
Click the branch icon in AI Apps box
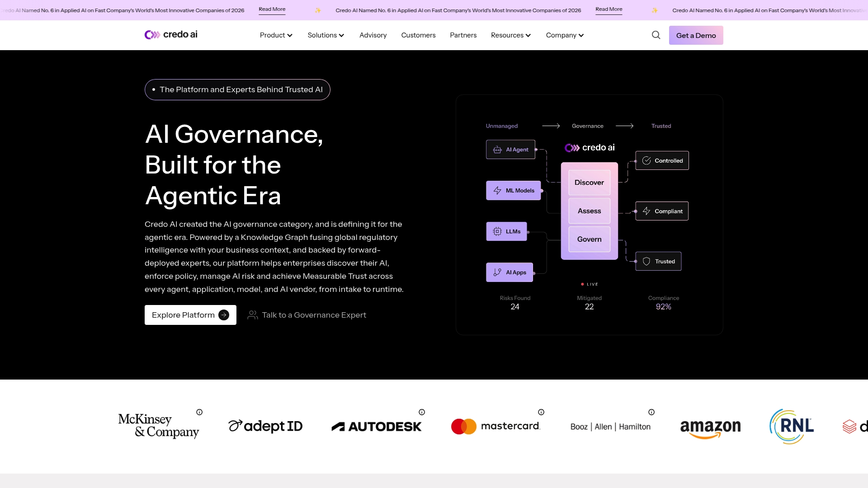497,272
